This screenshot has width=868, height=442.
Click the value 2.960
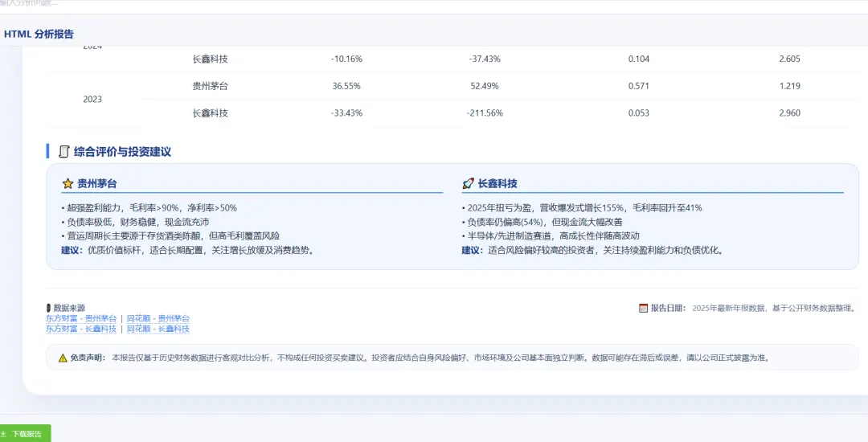coord(789,113)
